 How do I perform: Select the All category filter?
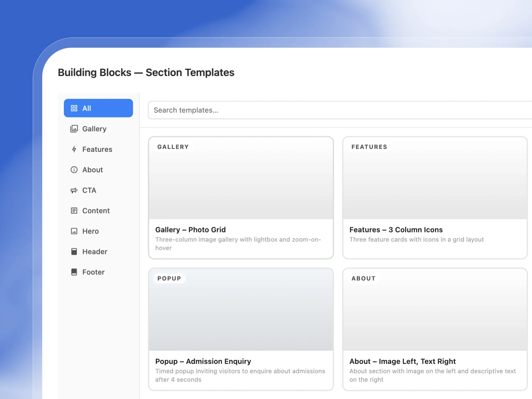coord(98,108)
